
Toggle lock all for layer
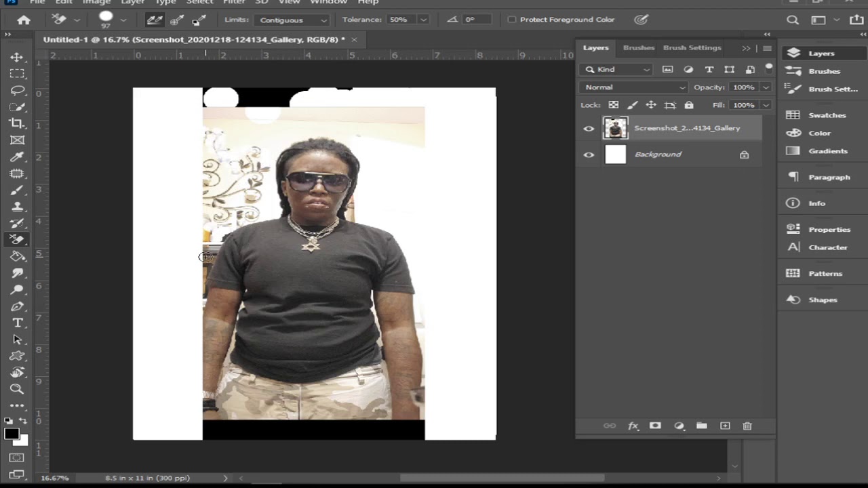tap(689, 105)
